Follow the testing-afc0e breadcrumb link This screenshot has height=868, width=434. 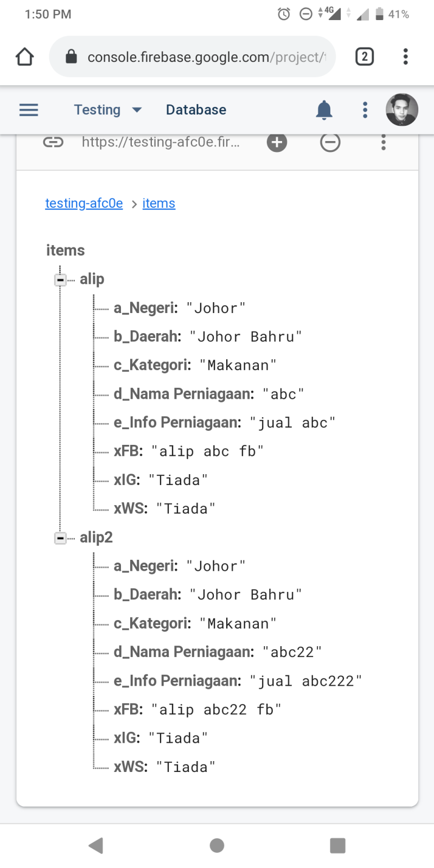click(x=84, y=203)
